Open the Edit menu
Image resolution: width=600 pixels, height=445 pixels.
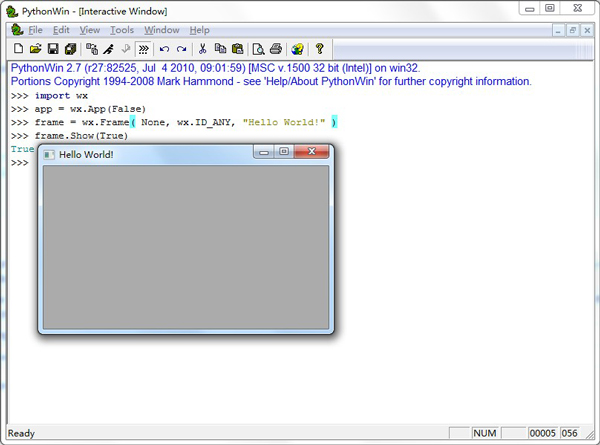[61, 30]
